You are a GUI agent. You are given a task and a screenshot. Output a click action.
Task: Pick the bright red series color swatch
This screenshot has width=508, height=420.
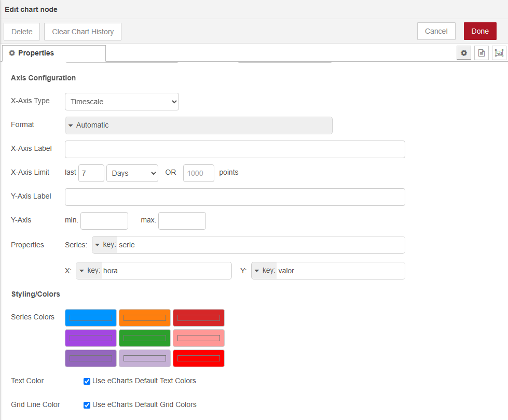[x=199, y=358]
